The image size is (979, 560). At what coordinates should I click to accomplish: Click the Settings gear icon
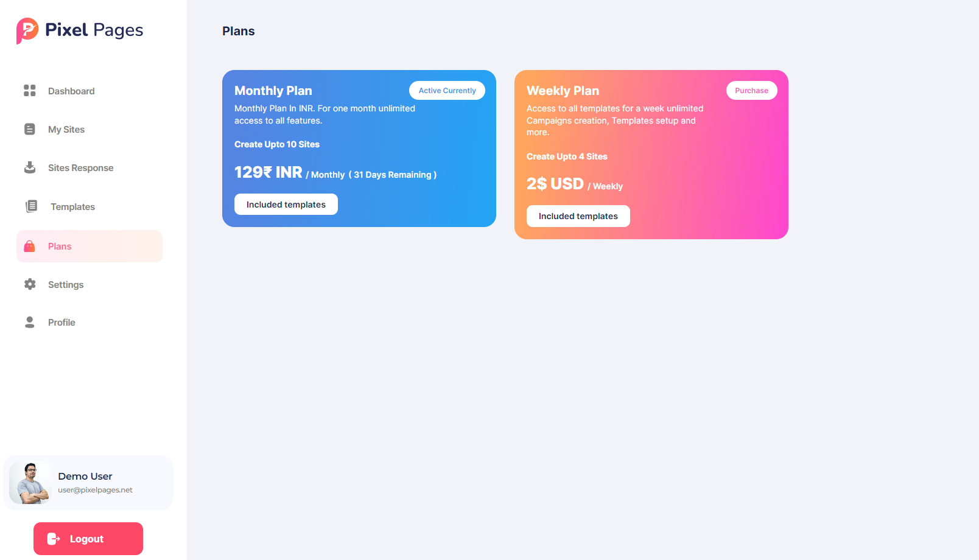30,284
